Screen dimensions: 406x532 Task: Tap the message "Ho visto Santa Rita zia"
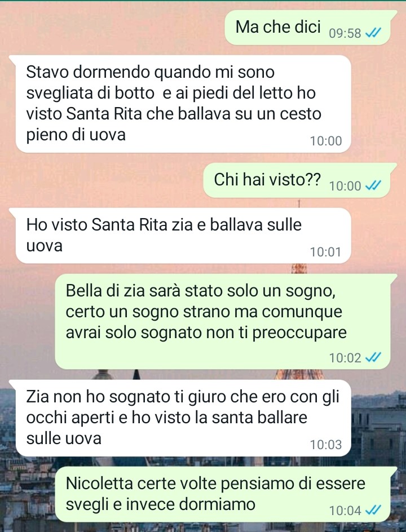point(182,236)
